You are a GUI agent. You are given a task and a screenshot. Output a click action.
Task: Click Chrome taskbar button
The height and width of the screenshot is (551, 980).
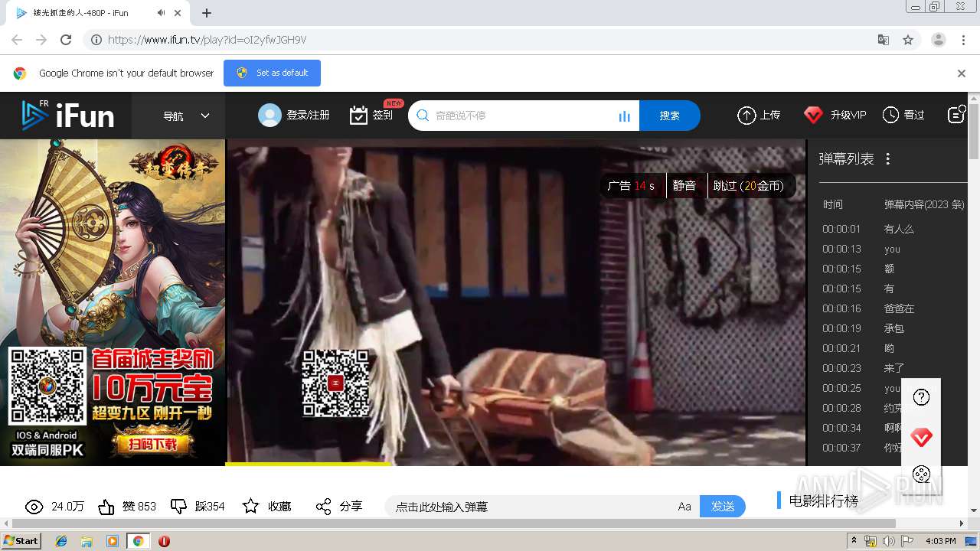pos(138,541)
